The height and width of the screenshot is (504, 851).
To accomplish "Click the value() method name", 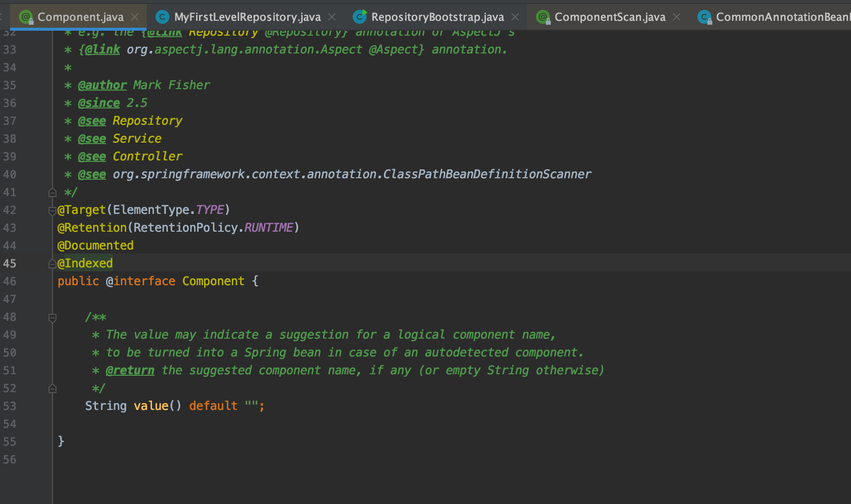I will point(151,406).
